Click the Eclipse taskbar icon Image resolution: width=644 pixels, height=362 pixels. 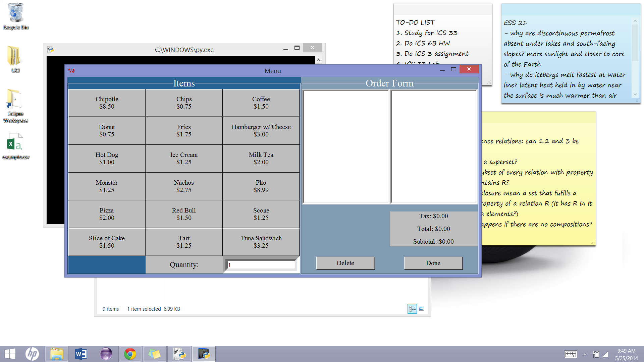pyautogui.click(x=106, y=354)
